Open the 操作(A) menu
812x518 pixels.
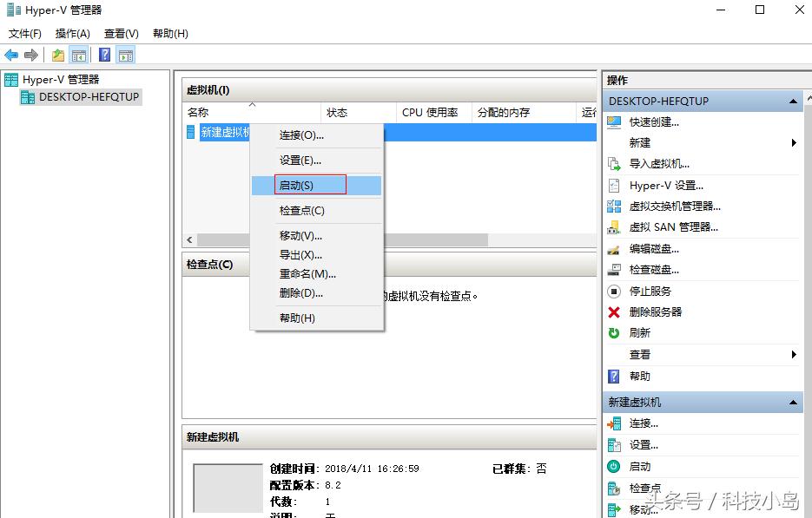point(72,33)
